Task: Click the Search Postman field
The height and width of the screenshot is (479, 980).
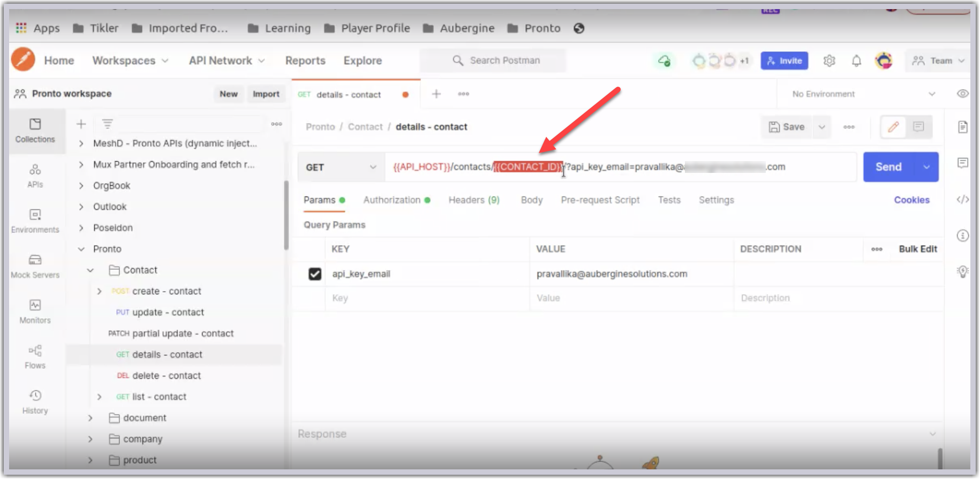Action: [493, 60]
